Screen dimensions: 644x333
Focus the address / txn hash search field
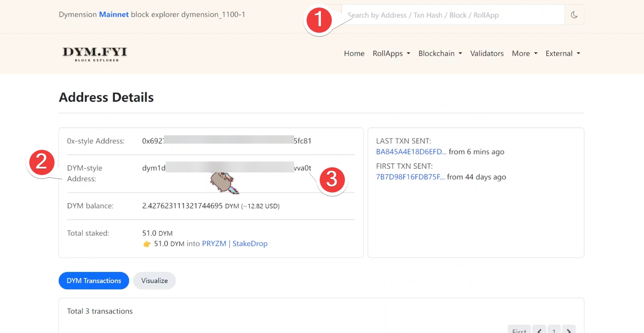[453, 15]
